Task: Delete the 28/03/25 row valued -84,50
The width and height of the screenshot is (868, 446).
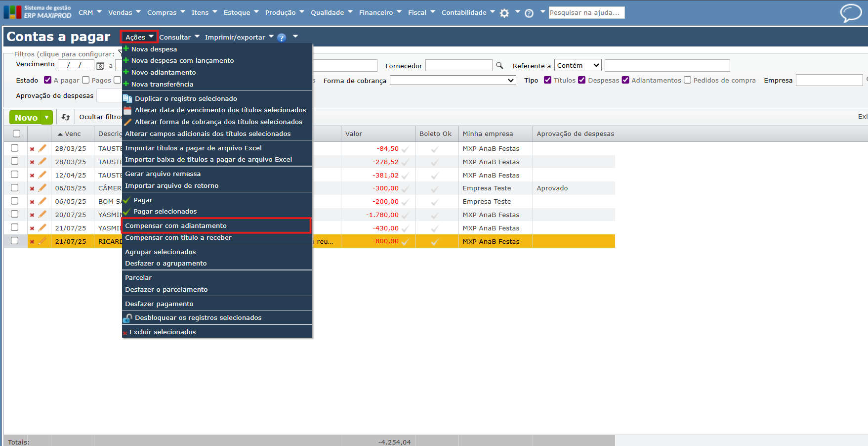Action: pos(32,149)
